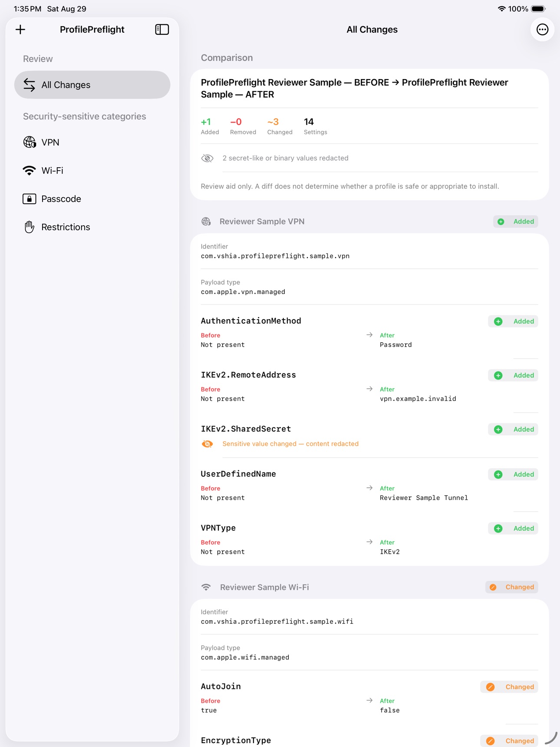The height and width of the screenshot is (747, 560).
Task: Open the ellipsis more-options button
Action: pyautogui.click(x=542, y=30)
